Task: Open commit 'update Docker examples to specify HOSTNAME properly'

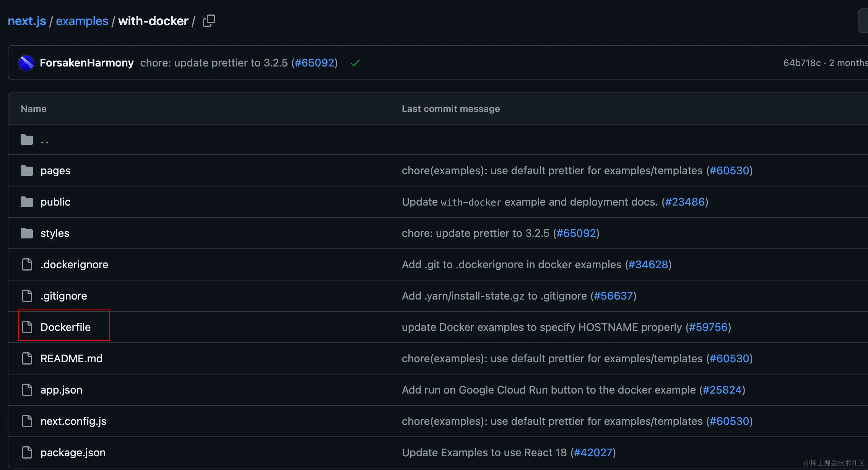Action: pyautogui.click(x=542, y=327)
